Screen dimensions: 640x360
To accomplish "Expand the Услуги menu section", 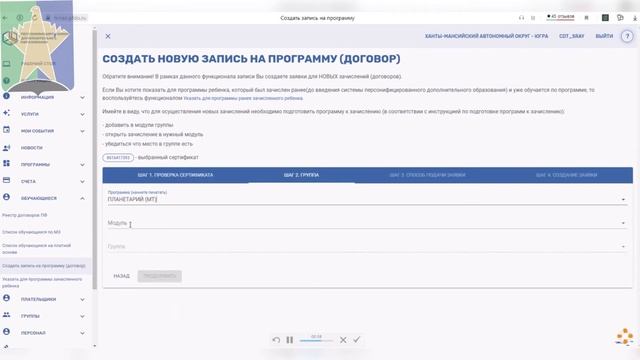I will [82, 114].
